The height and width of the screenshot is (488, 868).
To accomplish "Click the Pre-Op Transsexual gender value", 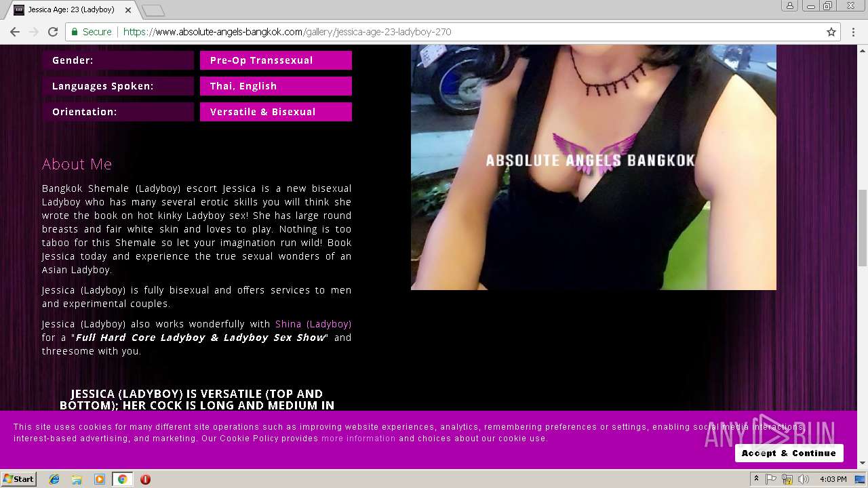I will (276, 60).
